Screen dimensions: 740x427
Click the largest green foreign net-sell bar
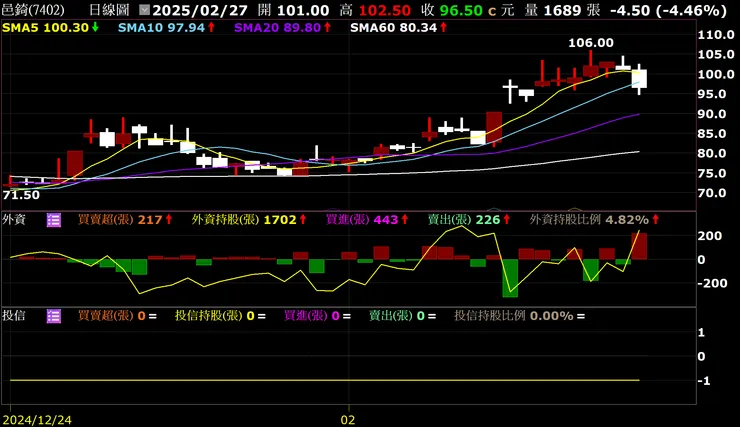pyautogui.click(x=510, y=278)
